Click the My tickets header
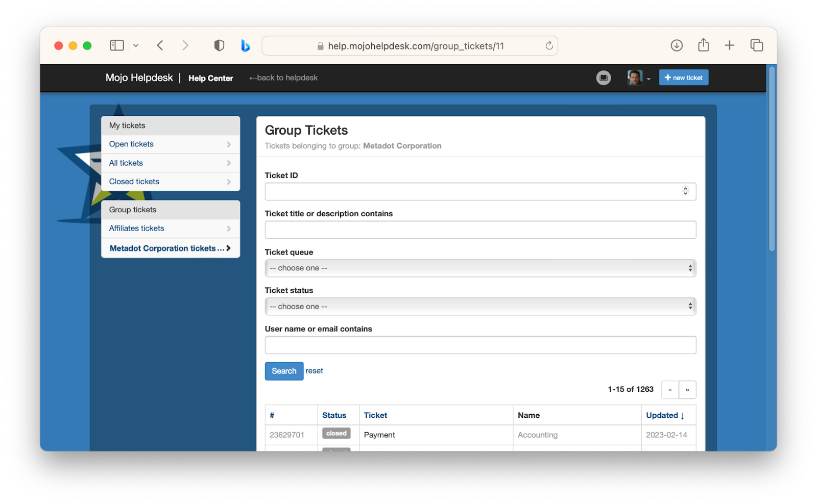This screenshot has height=504, width=817. pyautogui.click(x=171, y=125)
